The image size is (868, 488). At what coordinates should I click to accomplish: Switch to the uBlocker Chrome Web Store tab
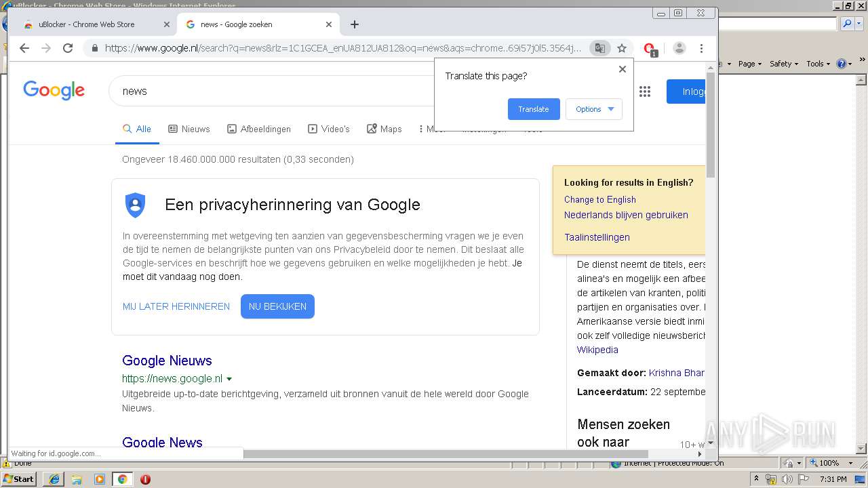[95, 24]
